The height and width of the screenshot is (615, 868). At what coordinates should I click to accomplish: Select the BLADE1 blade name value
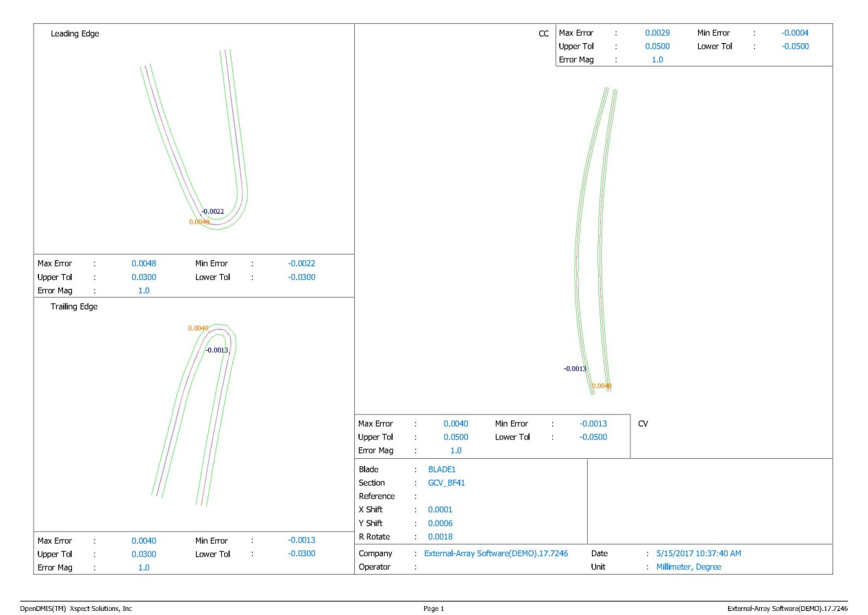pyautogui.click(x=442, y=469)
